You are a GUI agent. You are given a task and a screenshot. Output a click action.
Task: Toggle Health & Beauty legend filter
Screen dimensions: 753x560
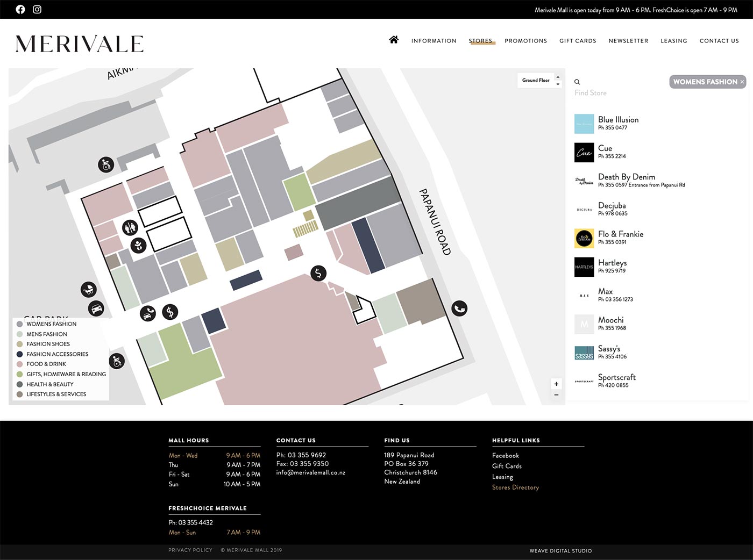pos(49,384)
